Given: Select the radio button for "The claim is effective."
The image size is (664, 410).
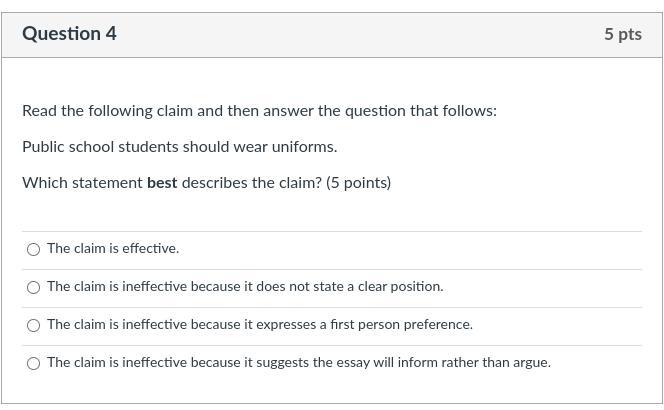Looking at the screenshot, I should click(34, 249).
